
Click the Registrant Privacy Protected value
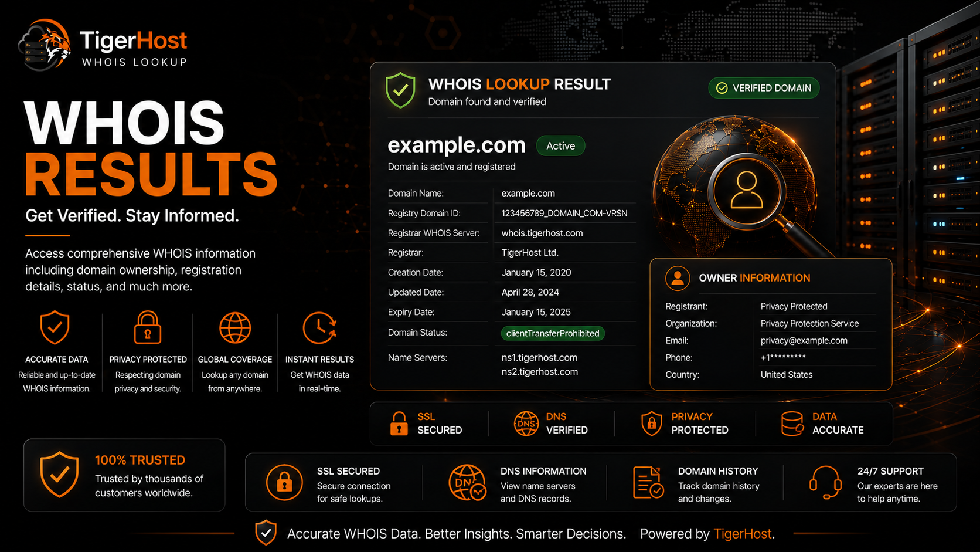(794, 307)
